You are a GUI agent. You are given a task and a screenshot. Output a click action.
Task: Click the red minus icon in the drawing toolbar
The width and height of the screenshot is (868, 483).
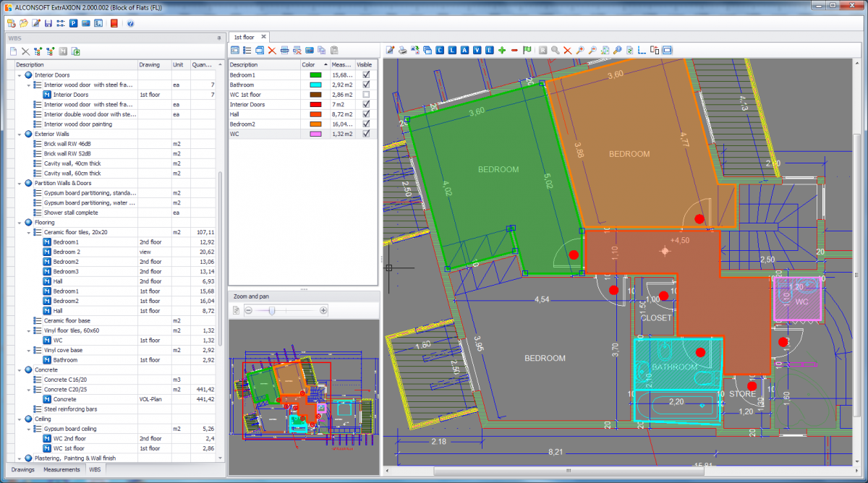(514, 50)
